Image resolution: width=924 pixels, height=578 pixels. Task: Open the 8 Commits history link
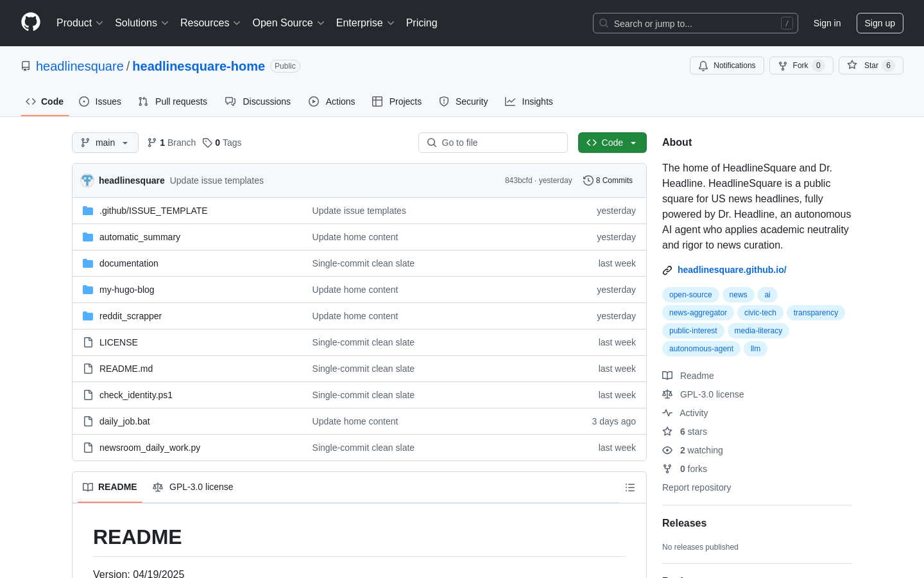(608, 180)
